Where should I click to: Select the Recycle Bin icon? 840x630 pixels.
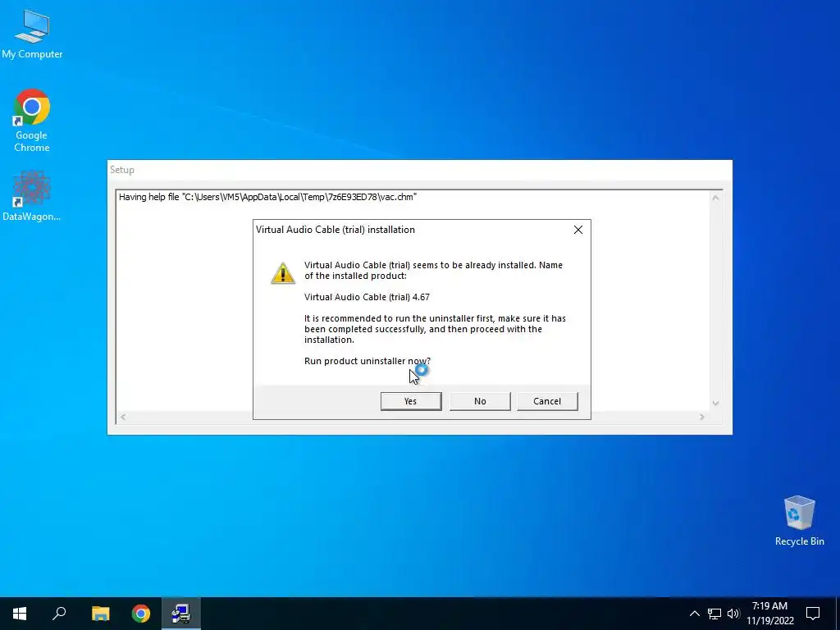[799, 521]
